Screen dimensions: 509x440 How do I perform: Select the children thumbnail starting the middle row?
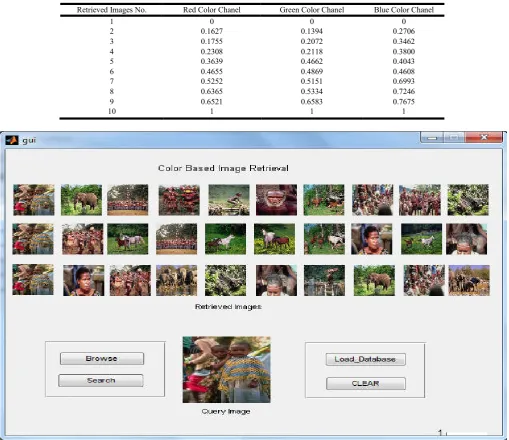[33, 239]
